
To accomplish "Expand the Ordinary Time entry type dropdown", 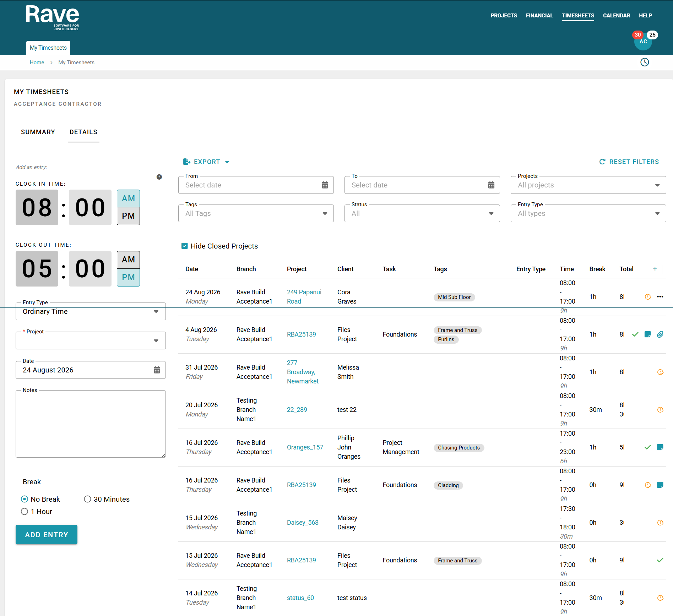I will pyautogui.click(x=91, y=311).
